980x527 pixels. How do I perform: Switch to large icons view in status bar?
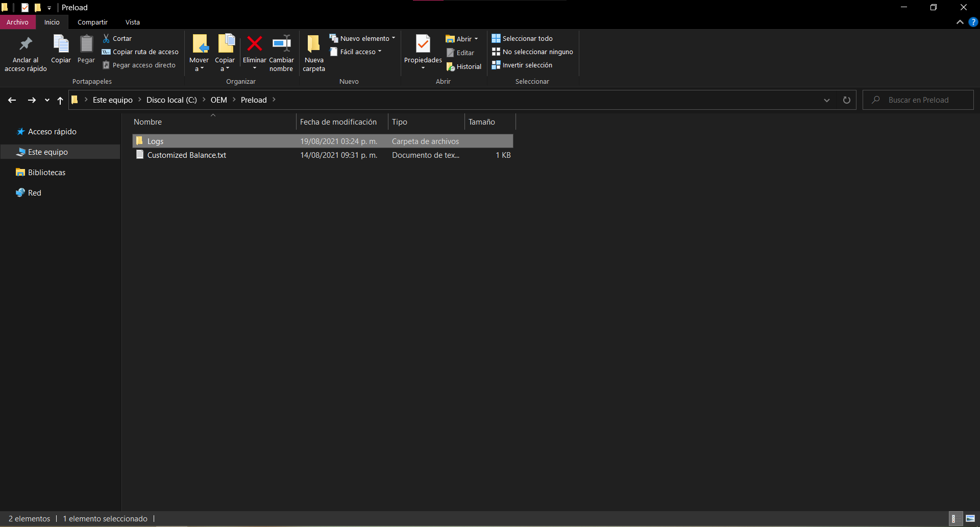[970, 518]
